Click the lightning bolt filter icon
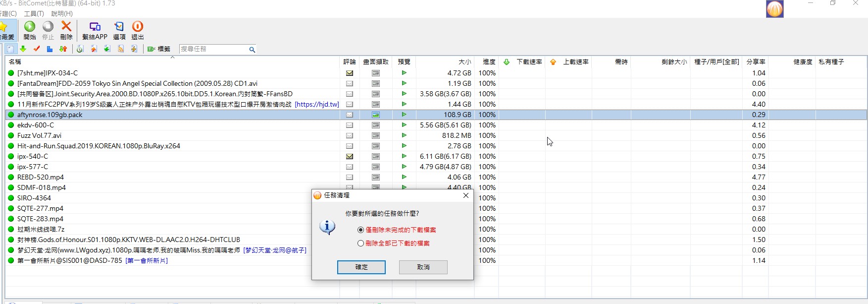Image resolution: width=868 pixels, height=304 pixels. click(x=134, y=49)
